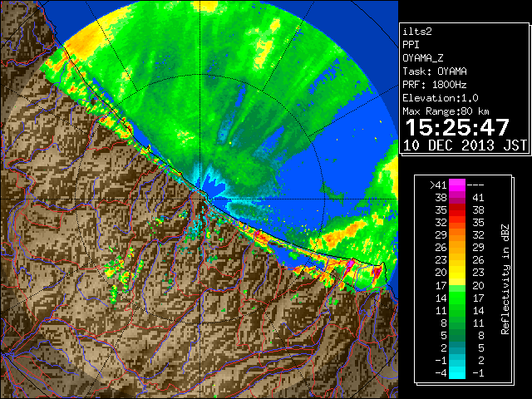Viewport: 532px width, 399px height.
Task: Click the 'ilts2' label in the info box
Action: click(417, 32)
